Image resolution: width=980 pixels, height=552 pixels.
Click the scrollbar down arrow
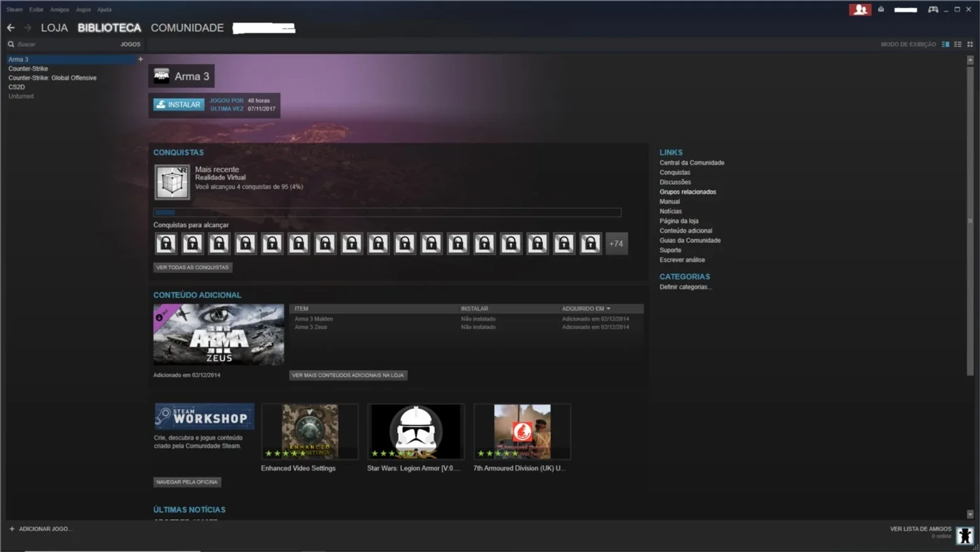click(x=970, y=514)
